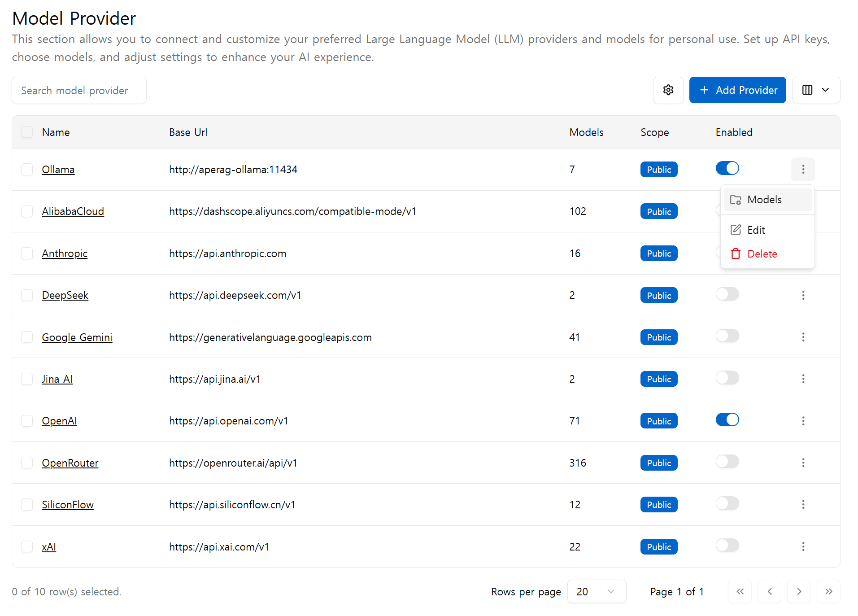Image resolution: width=858 pixels, height=616 pixels.
Task: Check the select-all rows checkbox in header
Action: (x=27, y=132)
